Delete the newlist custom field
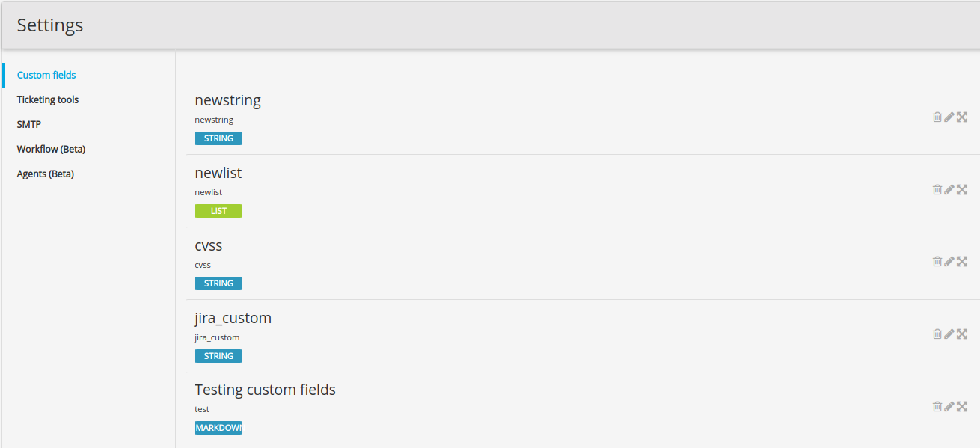Screen dimensions: 980x448 [937, 189]
